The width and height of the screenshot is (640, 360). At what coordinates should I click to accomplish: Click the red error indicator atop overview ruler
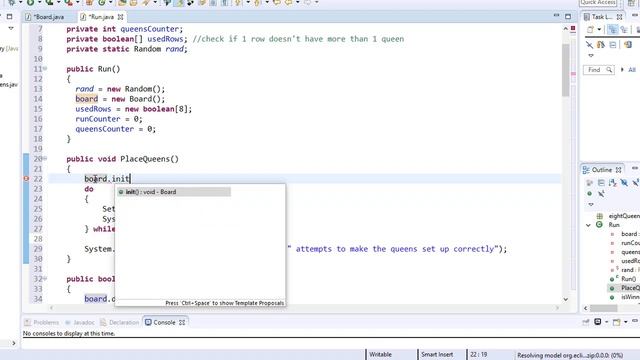coord(573,28)
